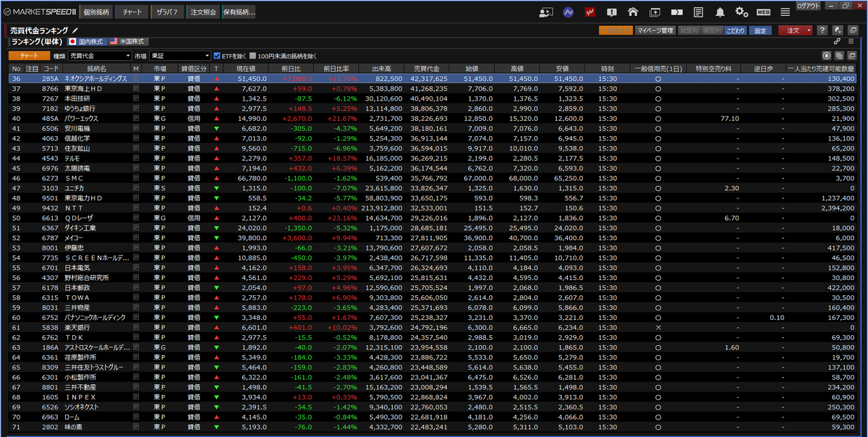868x437 pixels.
Task: Click the WEB icon
Action: (x=763, y=12)
